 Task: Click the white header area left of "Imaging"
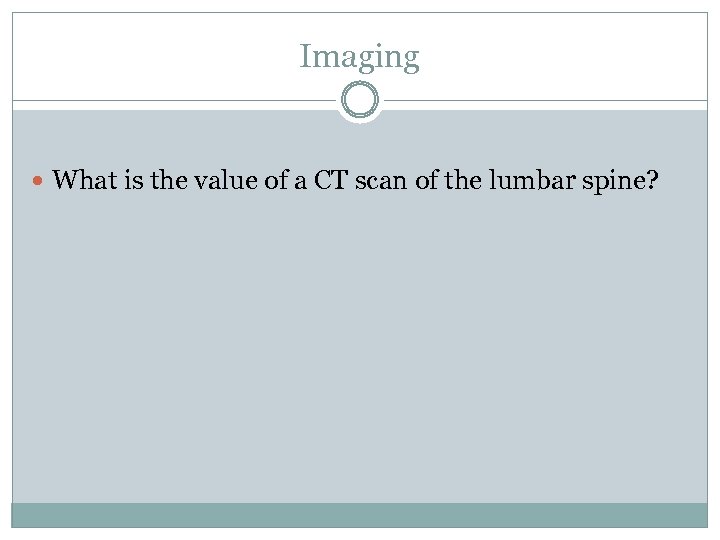click(150, 57)
